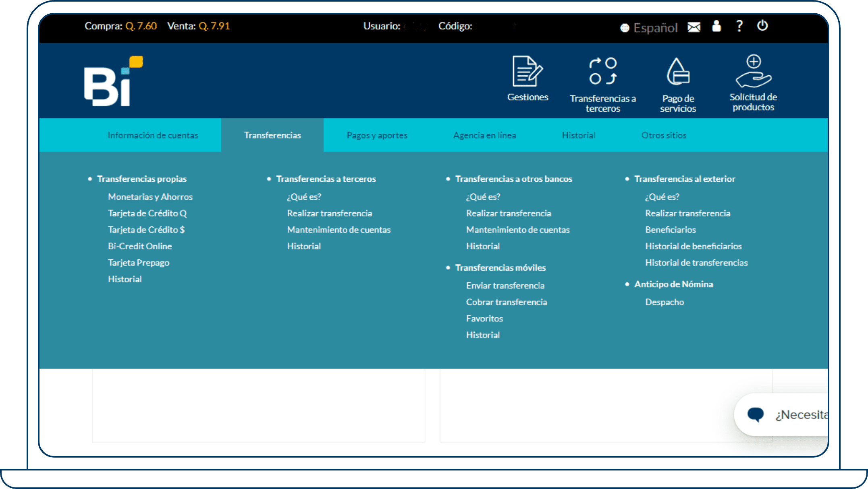The height and width of the screenshot is (489, 868).
Task: Choose Tarjeta de Crédito Q
Action: pyautogui.click(x=147, y=213)
